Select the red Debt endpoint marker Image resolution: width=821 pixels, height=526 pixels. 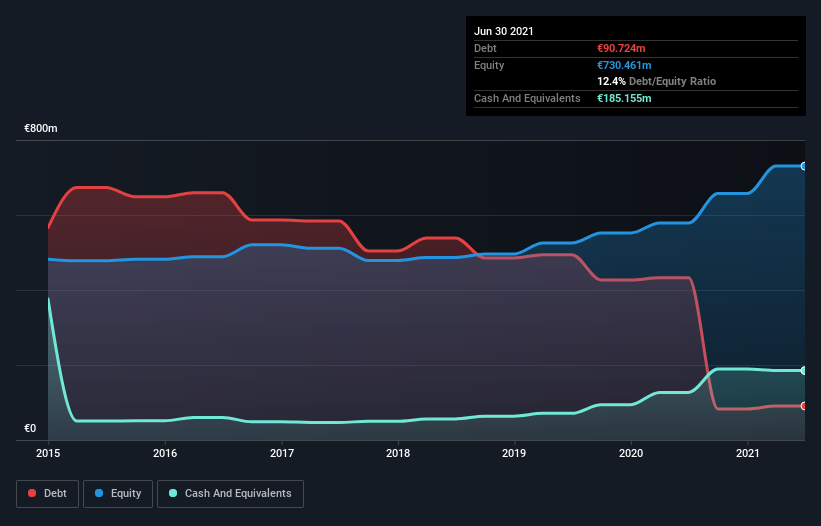pos(803,406)
